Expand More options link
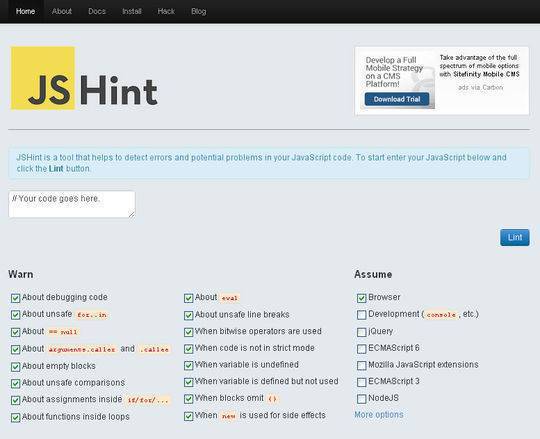Screen dimensions: 540x439 pos(378,415)
